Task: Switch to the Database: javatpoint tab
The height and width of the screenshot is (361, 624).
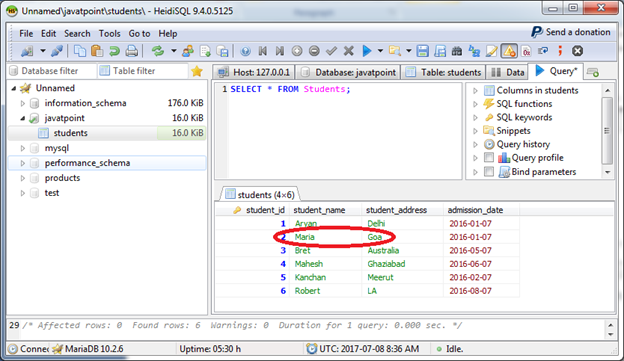Action: click(349, 72)
